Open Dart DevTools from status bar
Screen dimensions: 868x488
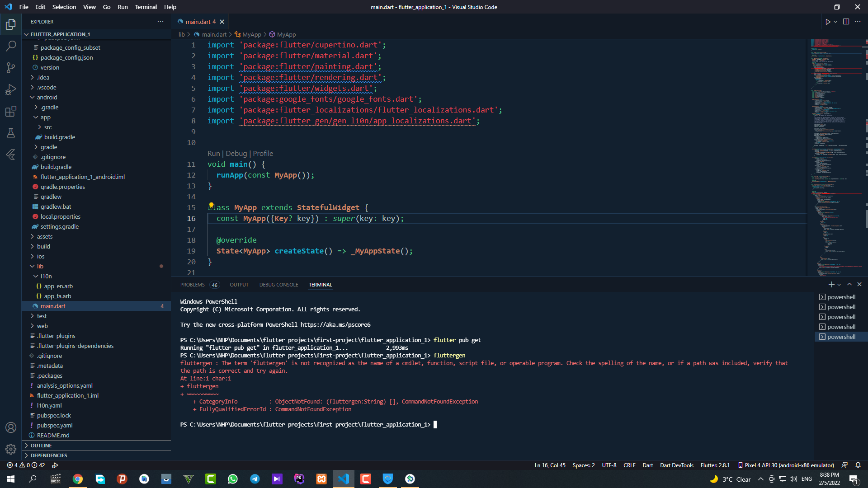pyautogui.click(x=676, y=465)
